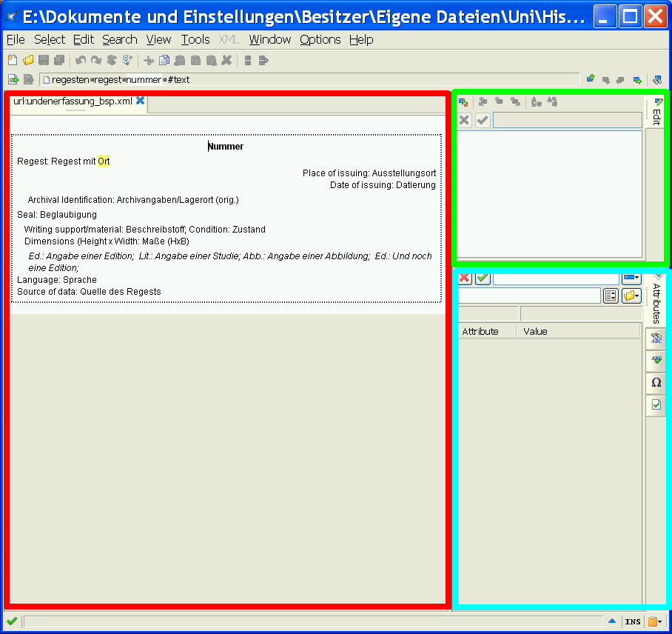Open the spell check ABC checkmark tab

point(656,360)
